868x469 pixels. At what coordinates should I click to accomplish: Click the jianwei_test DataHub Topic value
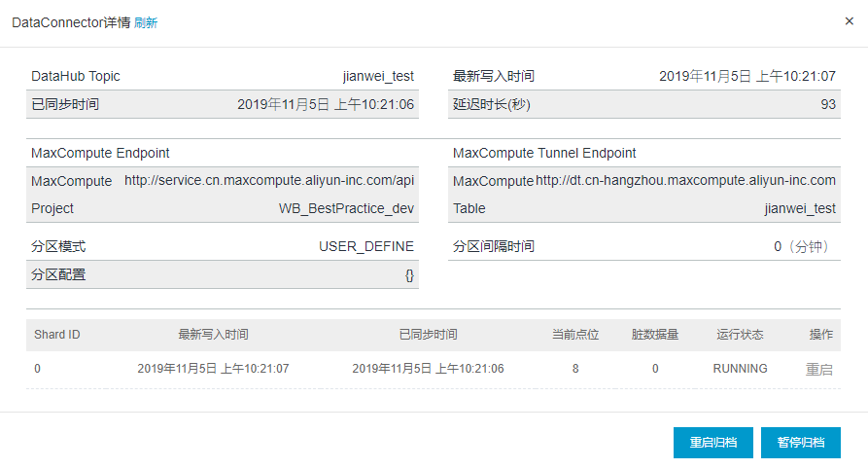tap(378, 76)
